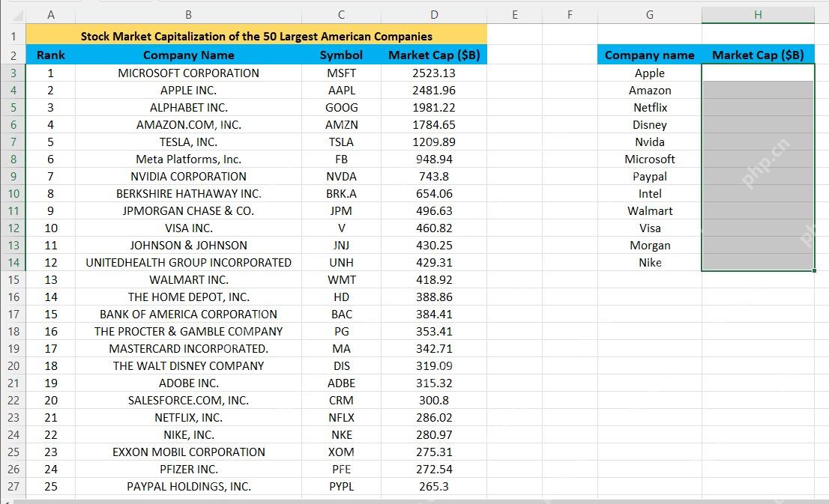Click 'Company Name' header in column B

(x=188, y=55)
